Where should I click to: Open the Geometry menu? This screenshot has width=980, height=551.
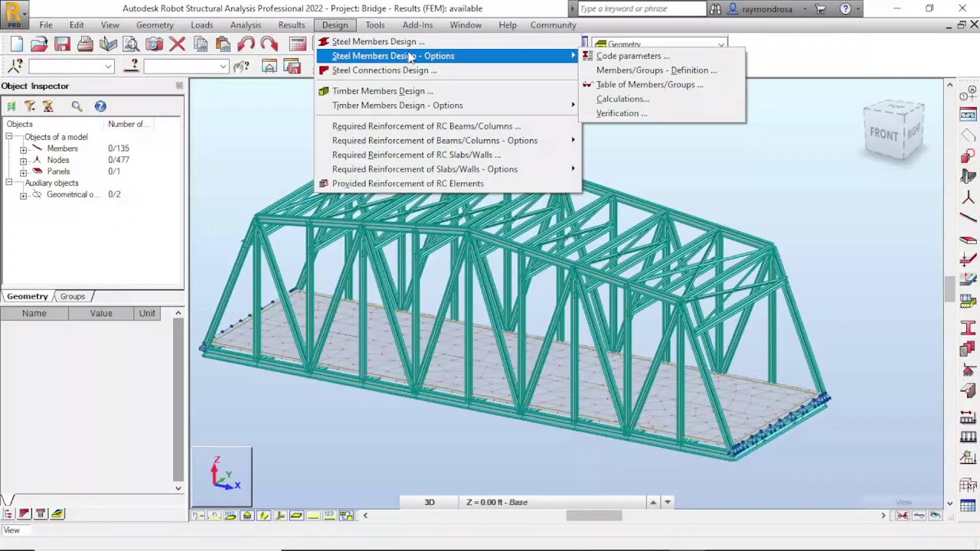click(155, 24)
